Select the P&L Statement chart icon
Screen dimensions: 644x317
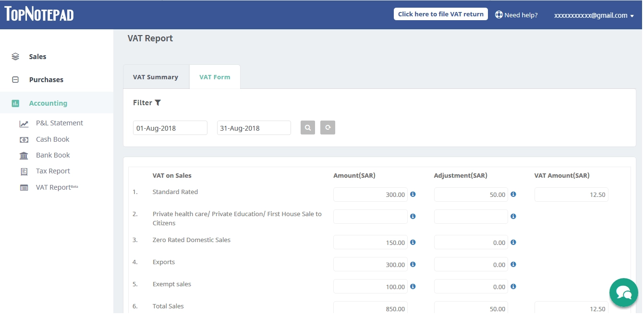[x=24, y=123]
